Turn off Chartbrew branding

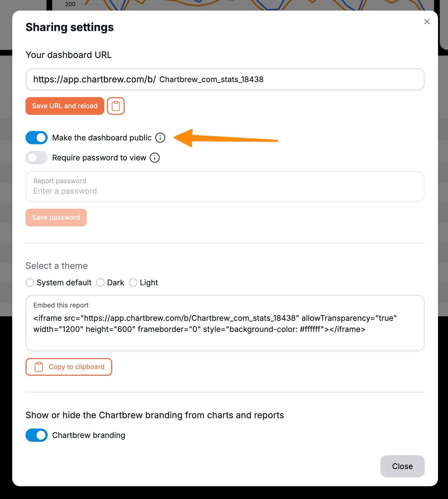pyautogui.click(x=36, y=435)
